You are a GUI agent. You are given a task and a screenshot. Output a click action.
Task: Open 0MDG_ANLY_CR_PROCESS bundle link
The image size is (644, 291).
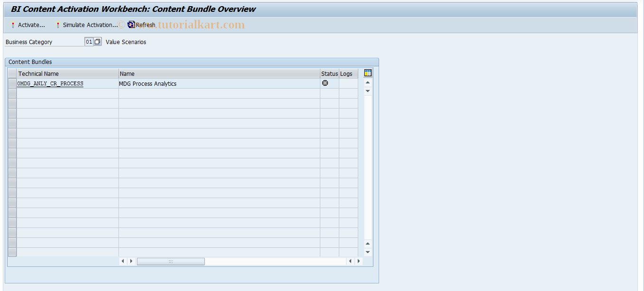tap(50, 84)
